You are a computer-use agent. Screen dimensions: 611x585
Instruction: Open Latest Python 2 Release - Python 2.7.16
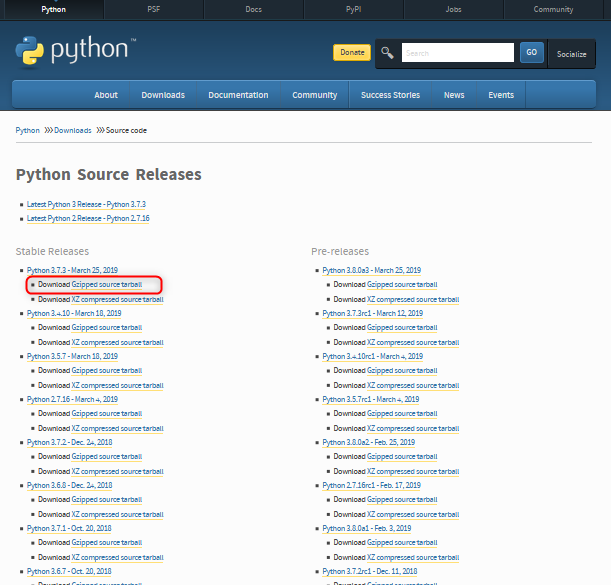coord(88,219)
